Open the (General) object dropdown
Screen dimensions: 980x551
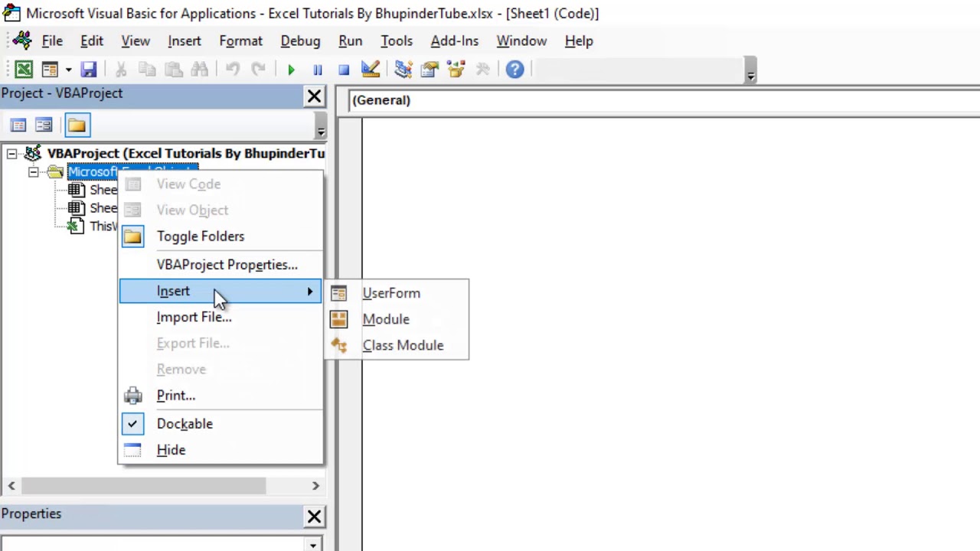tap(665, 100)
